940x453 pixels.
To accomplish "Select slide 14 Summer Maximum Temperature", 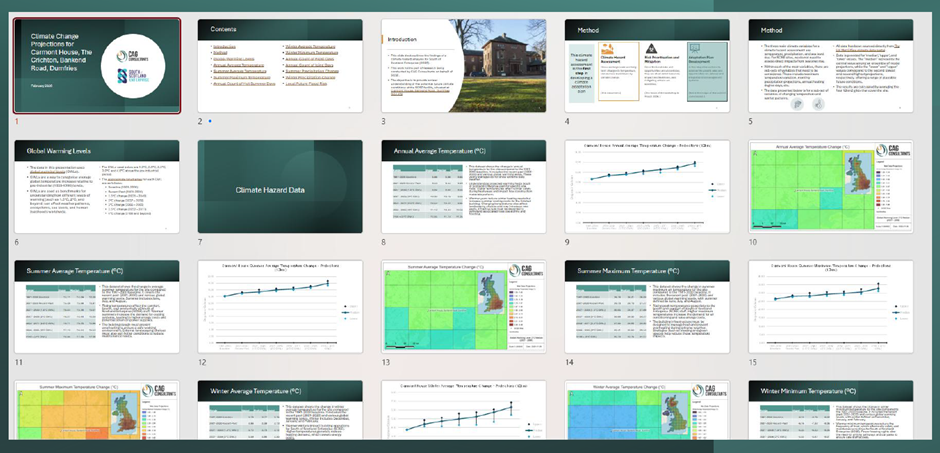I will pyautogui.click(x=646, y=308).
